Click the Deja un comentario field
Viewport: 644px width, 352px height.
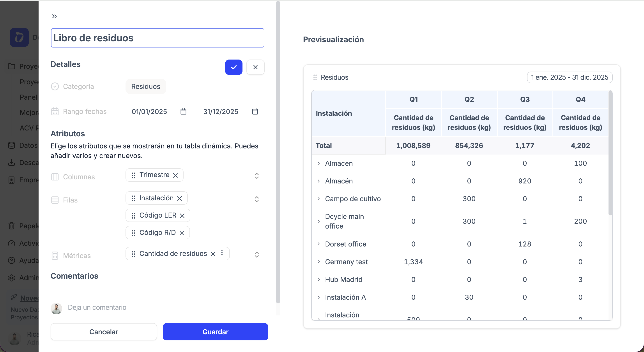tap(97, 308)
